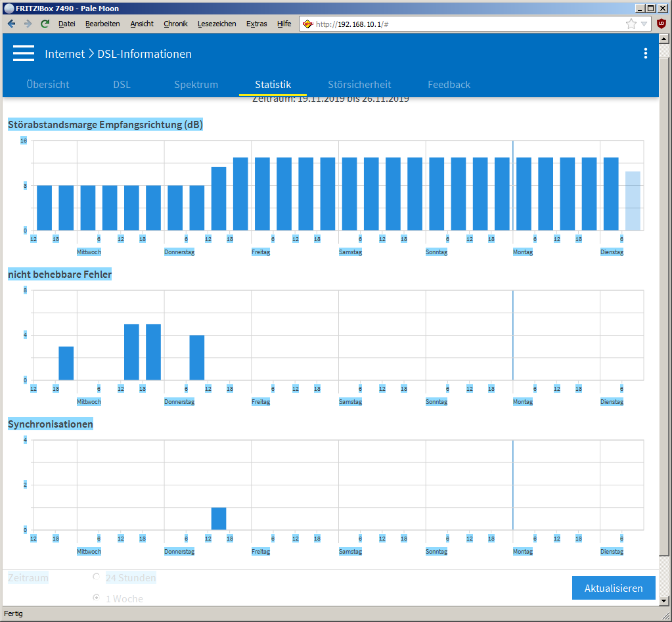The image size is (672, 622).
Task: Click the Zeitraum label at bottom
Action: [28, 578]
